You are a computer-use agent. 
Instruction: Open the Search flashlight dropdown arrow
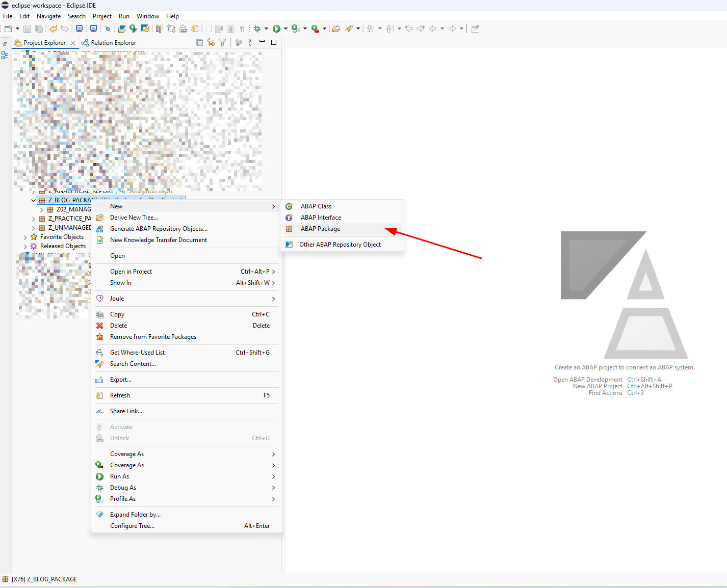point(358,29)
